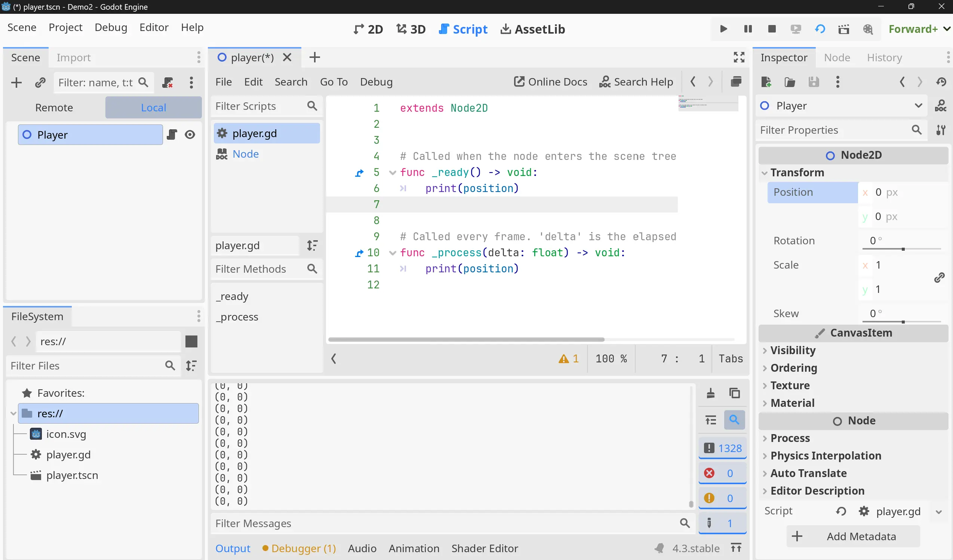Expand the bottom panel
This screenshot has width=953, height=560.
point(736,548)
